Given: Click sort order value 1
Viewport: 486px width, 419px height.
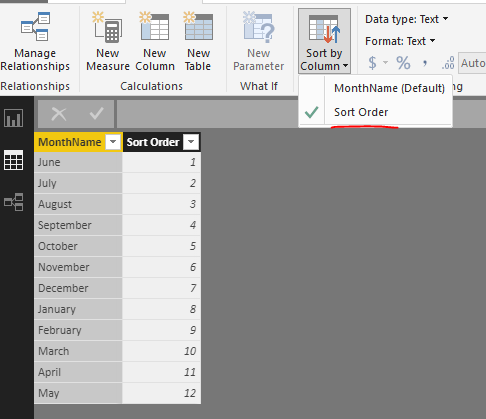Looking at the screenshot, I should coord(162,162).
